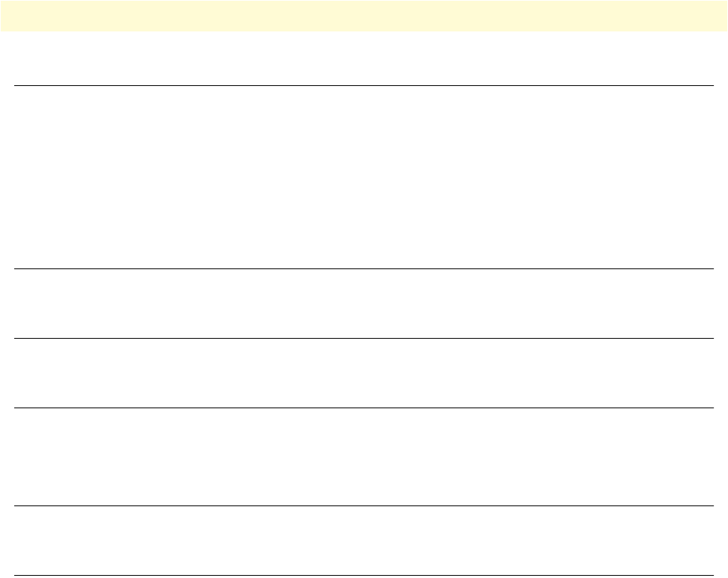
Task: Click the bottommost horizontal divider line
Action: click(364, 575)
